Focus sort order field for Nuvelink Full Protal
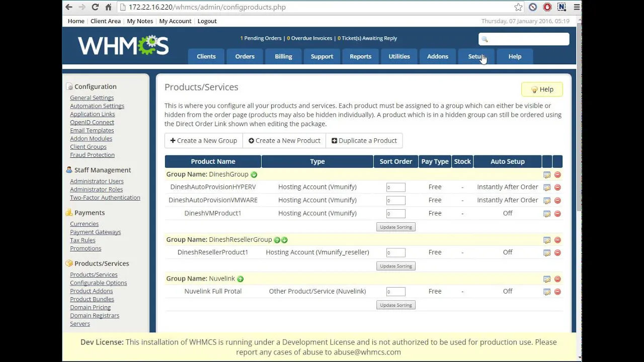Screen dimensions: 644x362 [x=396, y=292]
